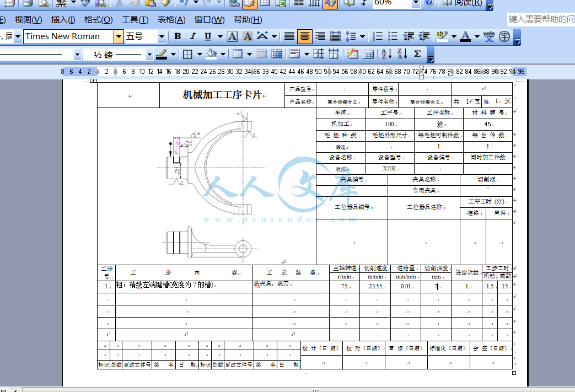The image size is (575, 392).
Task: Click the insert table icon
Action: point(237,54)
